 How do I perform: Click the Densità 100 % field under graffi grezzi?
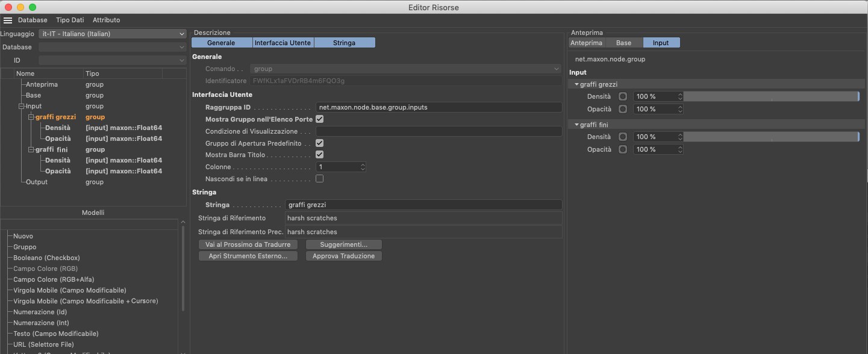pyautogui.click(x=655, y=96)
